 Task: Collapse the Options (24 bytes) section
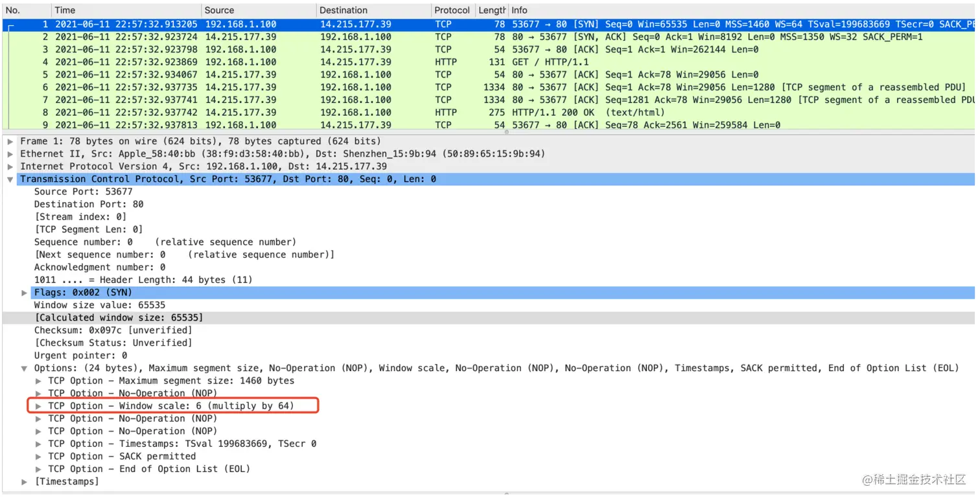[25, 369]
